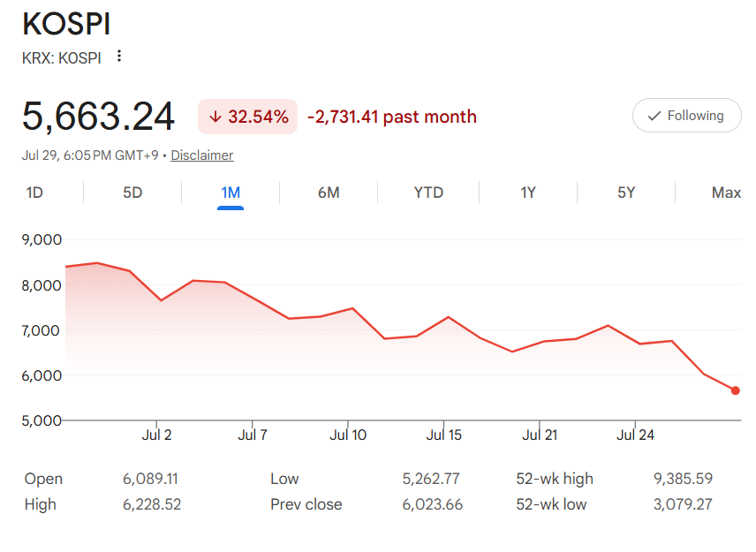The height and width of the screenshot is (552, 756).
Task: Switch to the 5D range tab
Action: click(x=132, y=193)
